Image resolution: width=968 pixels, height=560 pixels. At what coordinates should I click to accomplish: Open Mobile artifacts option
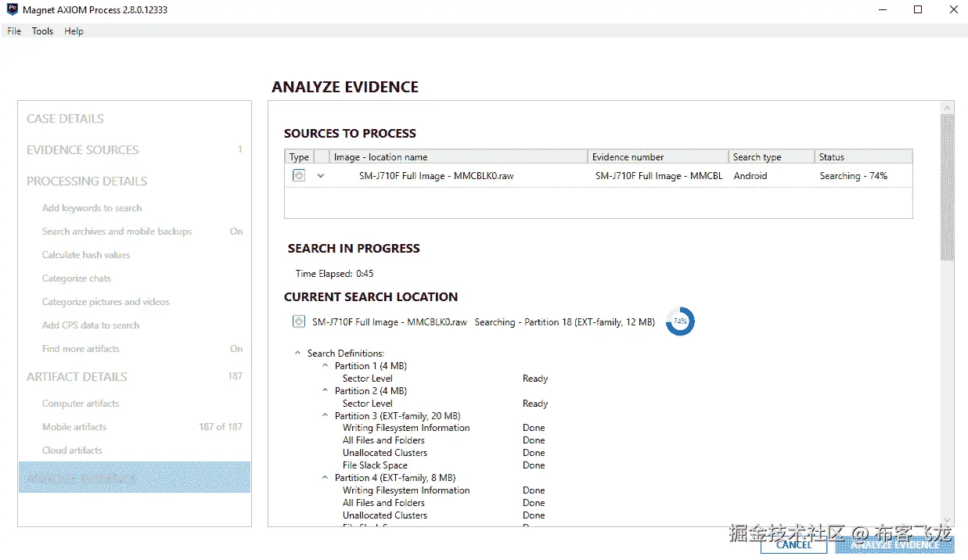click(74, 427)
